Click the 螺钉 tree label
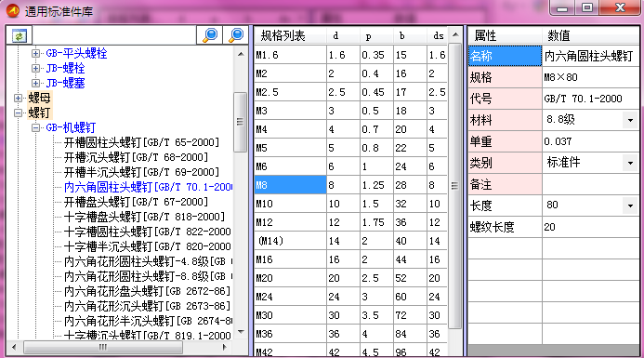This screenshot has width=644, height=358. [x=39, y=113]
